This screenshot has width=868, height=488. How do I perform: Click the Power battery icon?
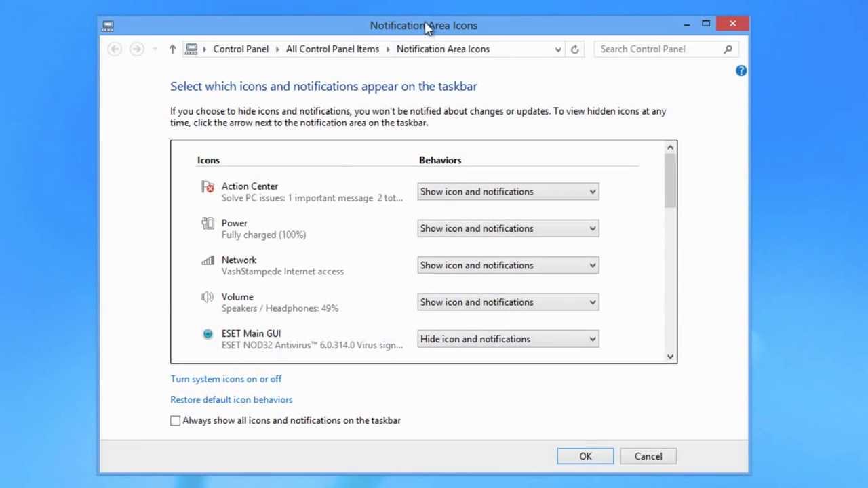208,224
